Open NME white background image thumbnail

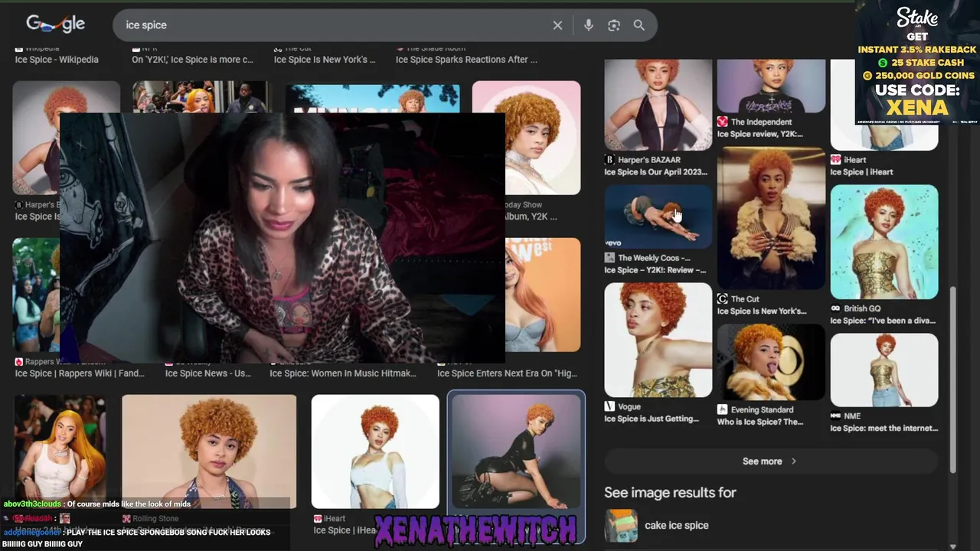click(884, 370)
